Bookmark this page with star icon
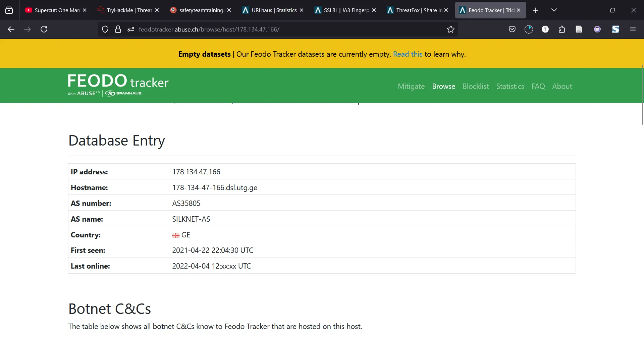The height and width of the screenshot is (337, 644). pyautogui.click(x=451, y=29)
